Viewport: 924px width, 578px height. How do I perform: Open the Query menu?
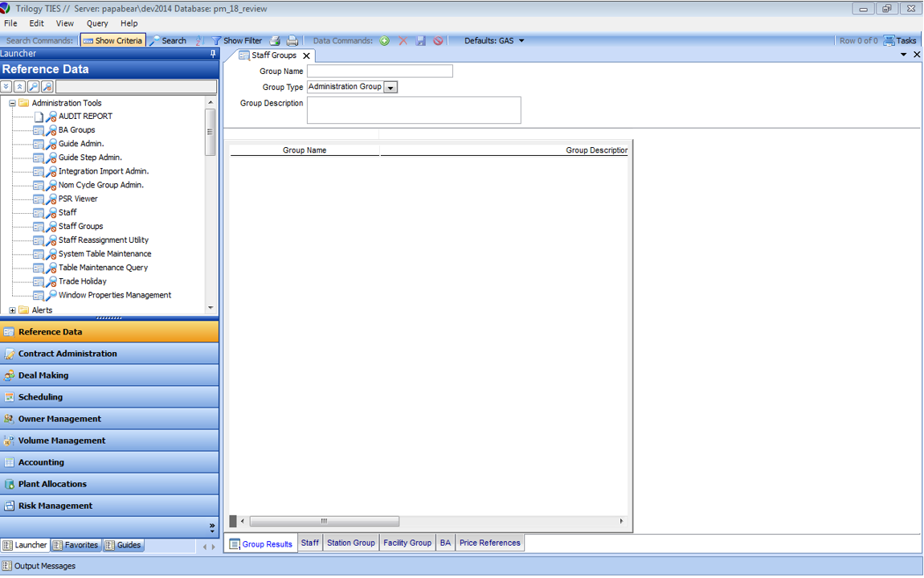[97, 23]
